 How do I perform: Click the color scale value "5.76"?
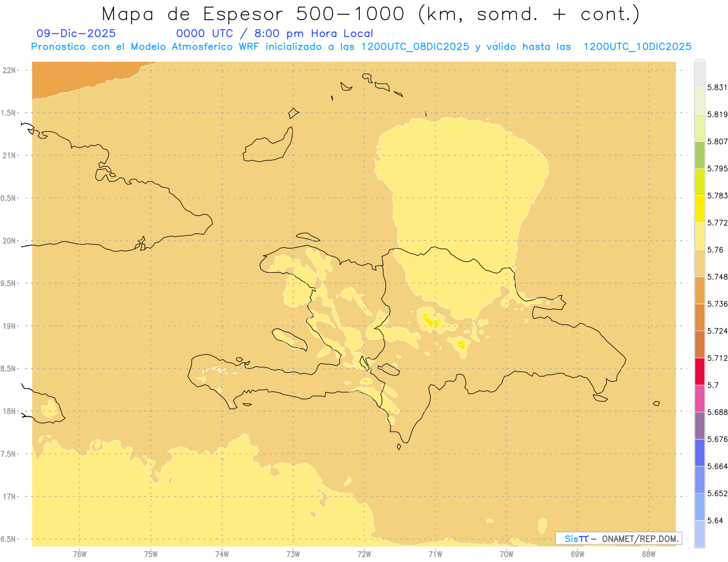click(715, 250)
